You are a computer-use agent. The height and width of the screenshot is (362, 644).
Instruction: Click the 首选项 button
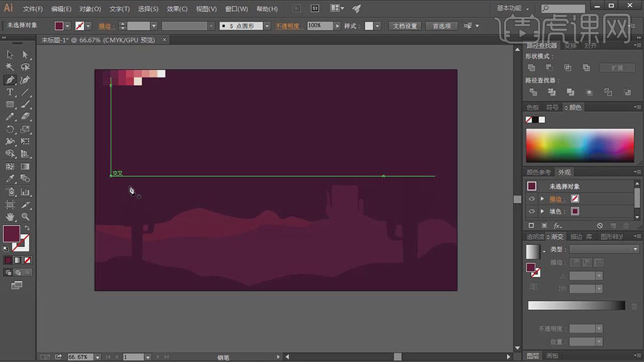pos(441,26)
